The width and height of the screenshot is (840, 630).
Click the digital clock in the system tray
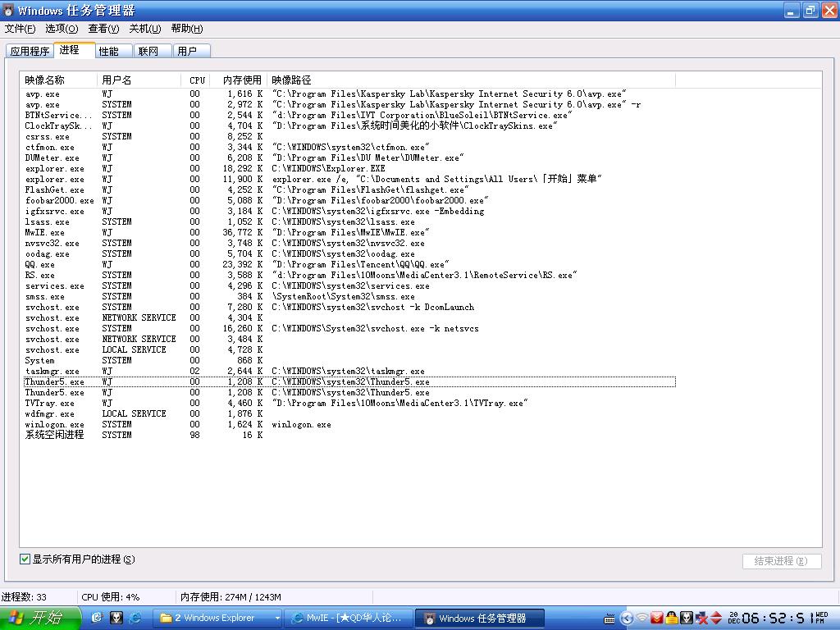[778, 619]
